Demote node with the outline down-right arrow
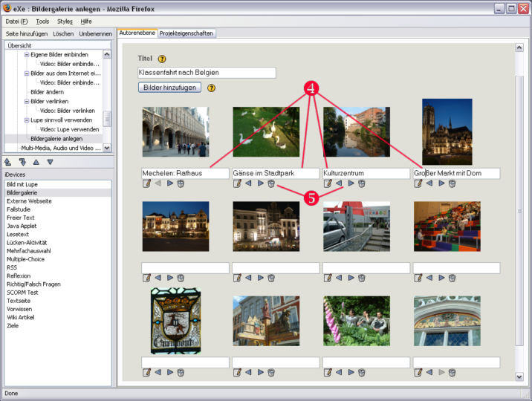The width and height of the screenshot is (532, 401). click(x=22, y=162)
